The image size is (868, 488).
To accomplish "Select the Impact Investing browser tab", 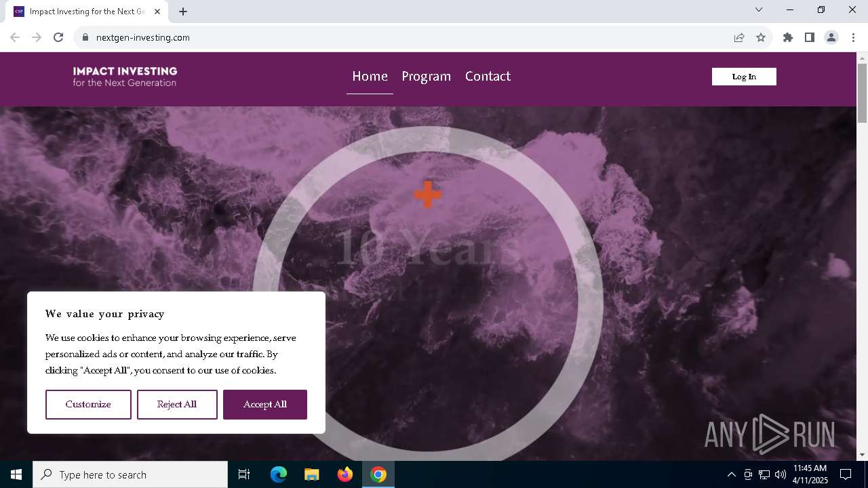I will click(x=87, y=12).
